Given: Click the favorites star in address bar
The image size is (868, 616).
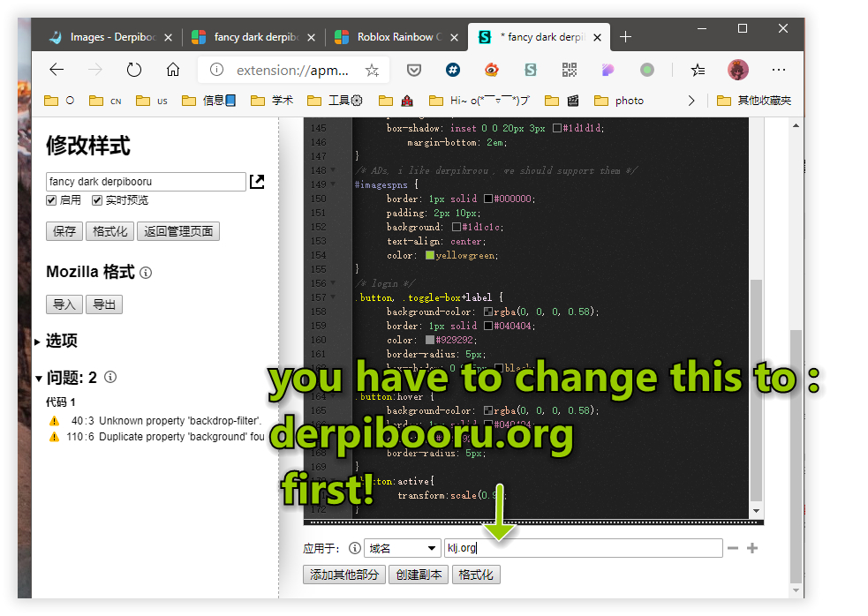Looking at the screenshot, I should pyautogui.click(x=372, y=70).
